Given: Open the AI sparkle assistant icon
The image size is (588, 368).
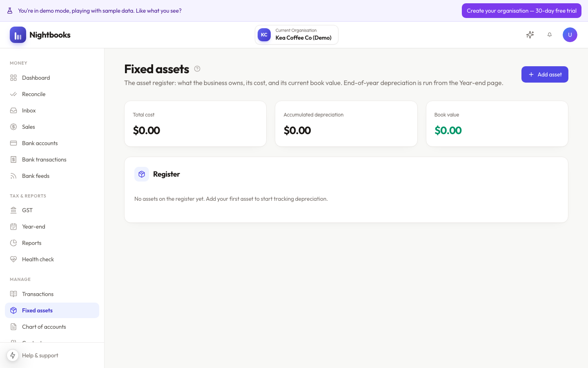Looking at the screenshot, I should click(x=530, y=35).
